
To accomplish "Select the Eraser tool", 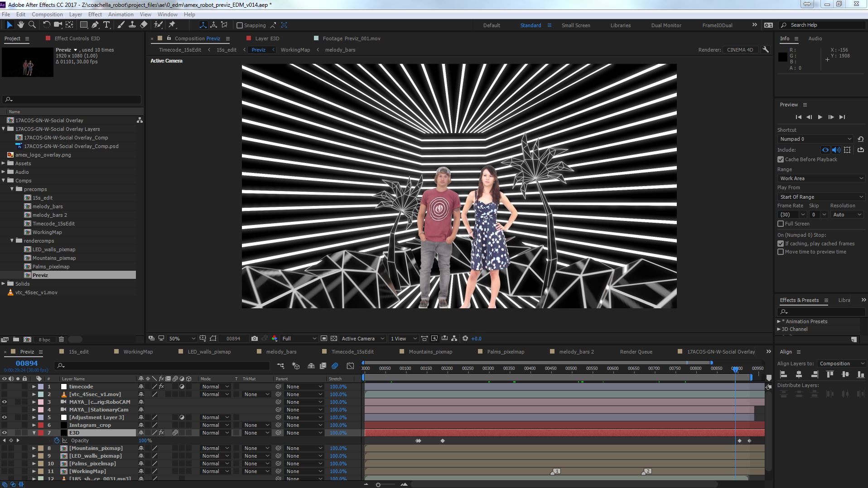I will (x=144, y=25).
